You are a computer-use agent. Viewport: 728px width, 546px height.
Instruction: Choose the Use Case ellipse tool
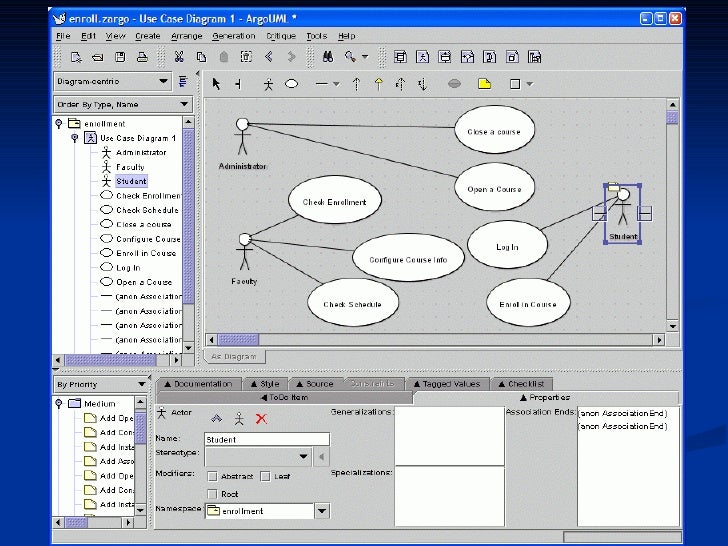[292, 84]
